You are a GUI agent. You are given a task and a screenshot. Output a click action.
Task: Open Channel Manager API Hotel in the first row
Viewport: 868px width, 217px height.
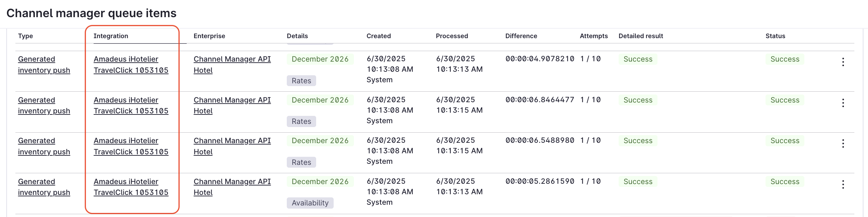[x=232, y=65]
